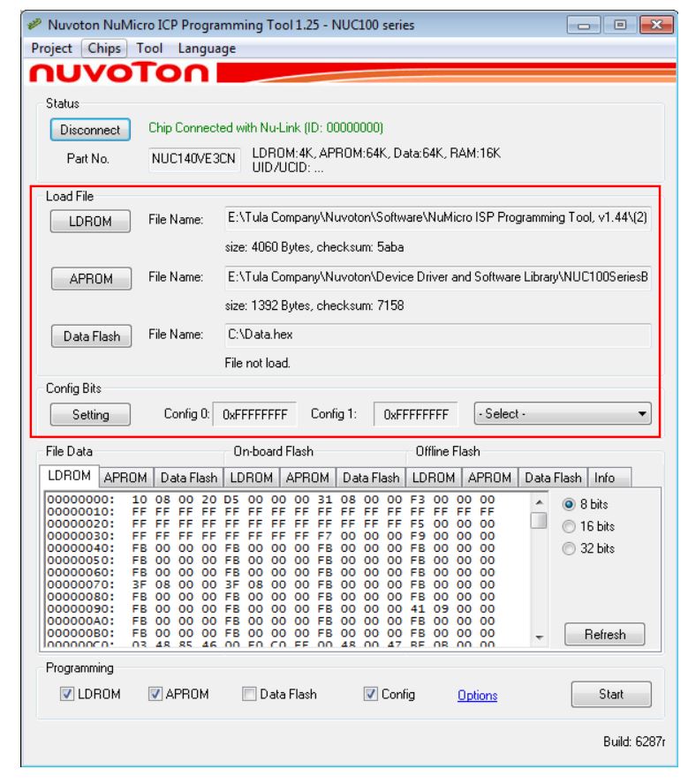688x784 pixels.
Task: Click the Start programming button
Action: pos(611,694)
